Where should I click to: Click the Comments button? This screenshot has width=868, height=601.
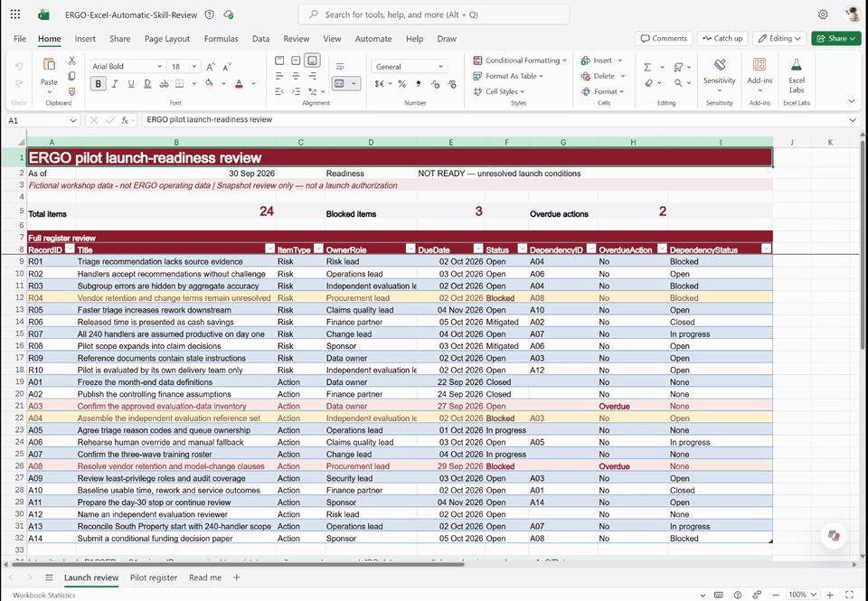pyautogui.click(x=664, y=38)
